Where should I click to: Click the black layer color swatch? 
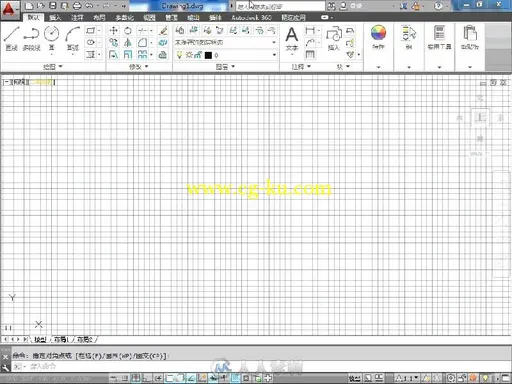(208, 55)
